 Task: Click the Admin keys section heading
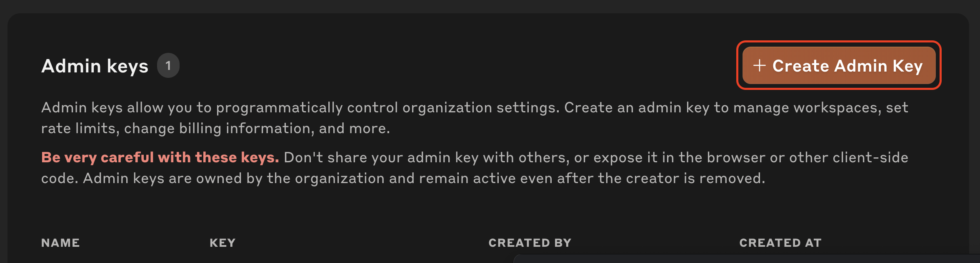click(95, 65)
